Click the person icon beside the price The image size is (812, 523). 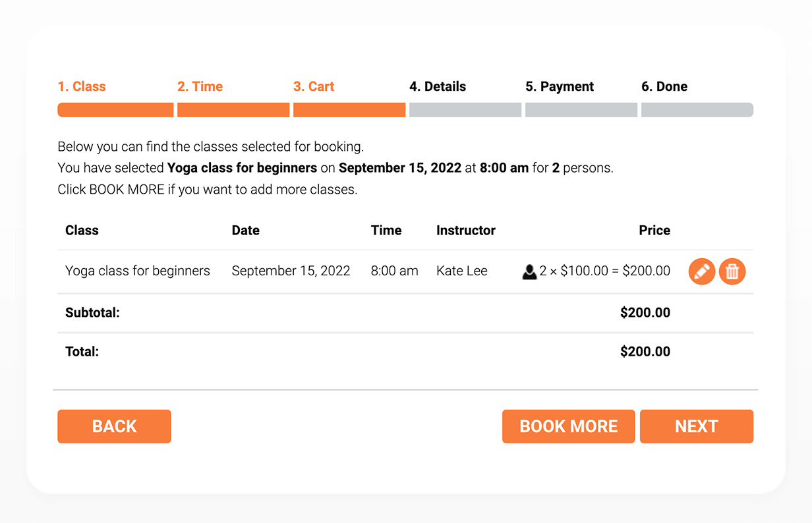pyautogui.click(x=529, y=271)
